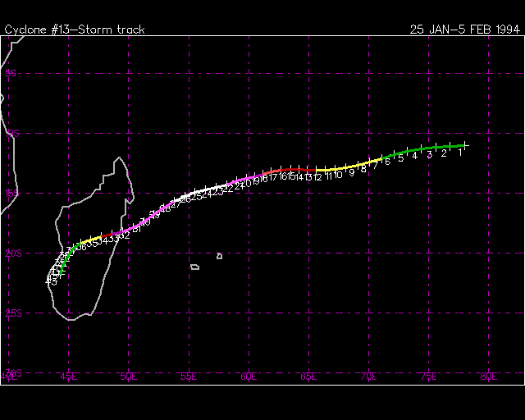Click the 25S latitude label
Viewport: 525px width, 420px height.
(x=11, y=313)
